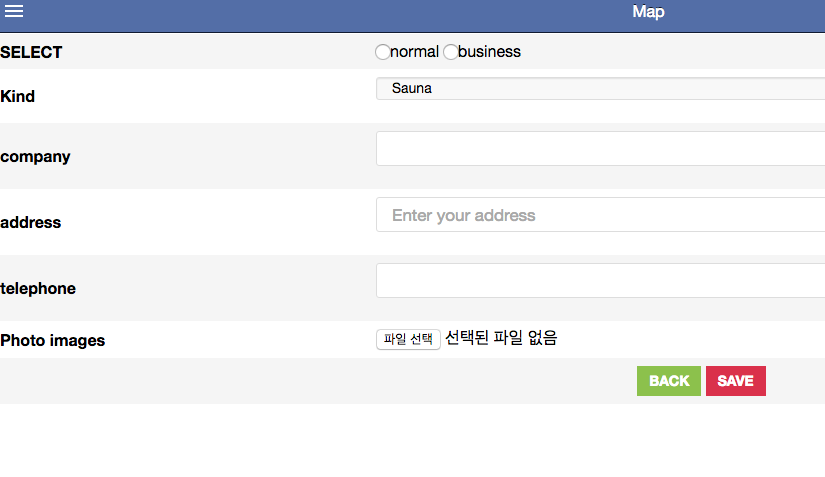Click the 파일 선택 file chooser button
Viewport: 825px width, 477px height.
coord(408,339)
